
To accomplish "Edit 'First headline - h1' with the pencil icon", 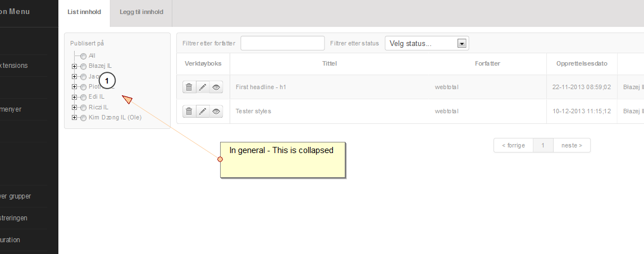I will point(203,87).
